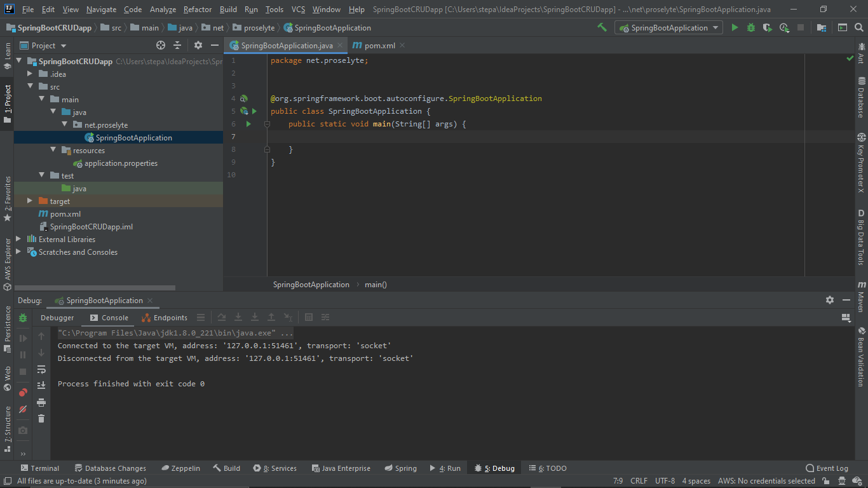The width and height of the screenshot is (868, 488).
Task: Open the Services tool window
Action: [275, 468]
